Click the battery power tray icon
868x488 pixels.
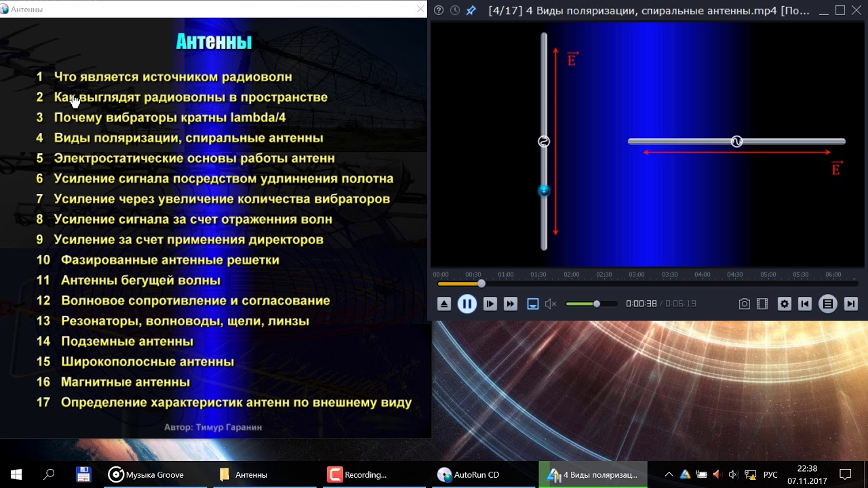[x=702, y=474]
